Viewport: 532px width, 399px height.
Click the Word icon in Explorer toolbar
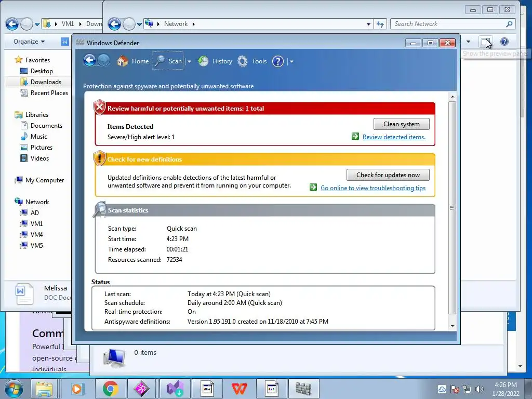(x=65, y=42)
